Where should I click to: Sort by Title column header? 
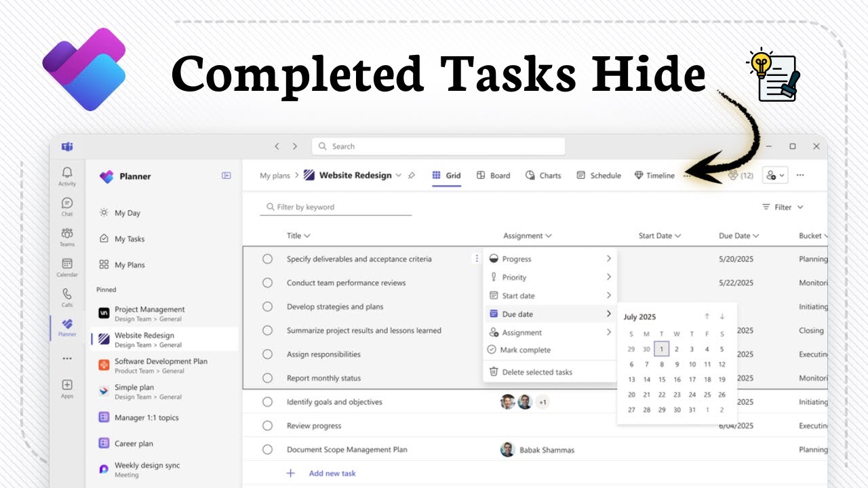pyautogui.click(x=298, y=236)
